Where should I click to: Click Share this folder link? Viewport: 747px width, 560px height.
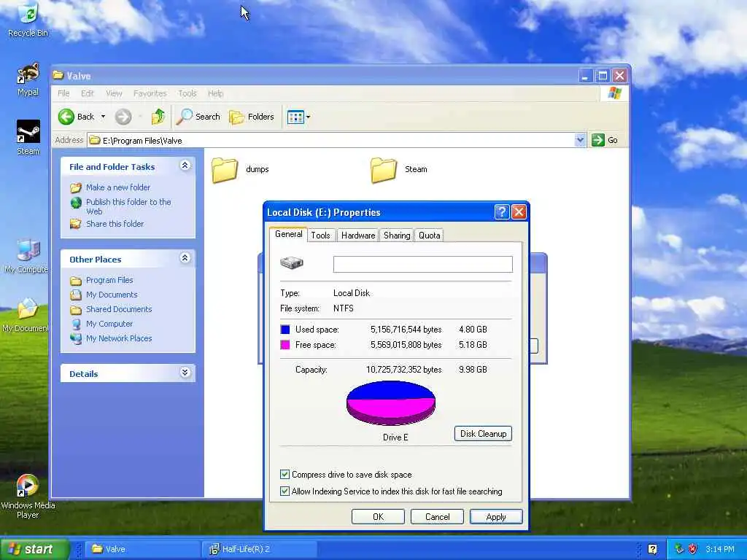coord(115,224)
